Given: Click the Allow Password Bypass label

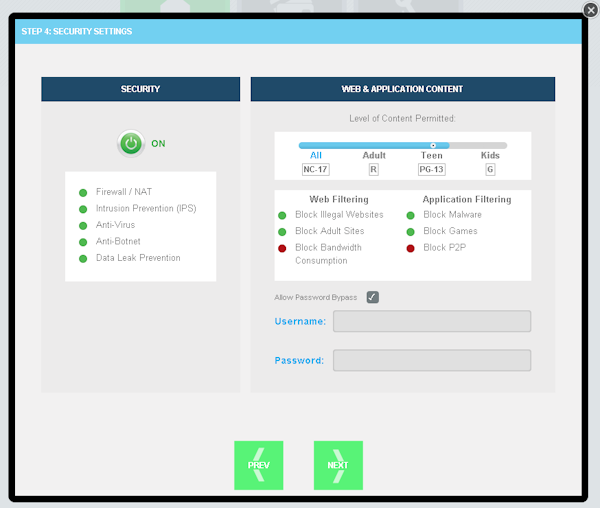Looking at the screenshot, I should [x=316, y=297].
